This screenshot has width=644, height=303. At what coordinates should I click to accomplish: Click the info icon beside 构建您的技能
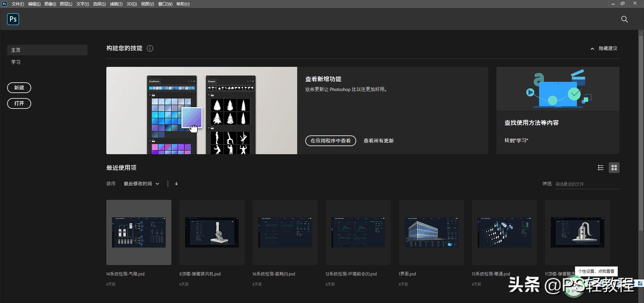point(150,49)
